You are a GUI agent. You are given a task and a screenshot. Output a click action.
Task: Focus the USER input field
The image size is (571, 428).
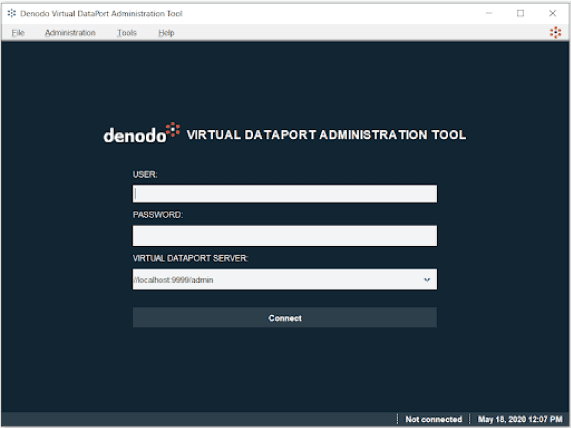point(285,194)
